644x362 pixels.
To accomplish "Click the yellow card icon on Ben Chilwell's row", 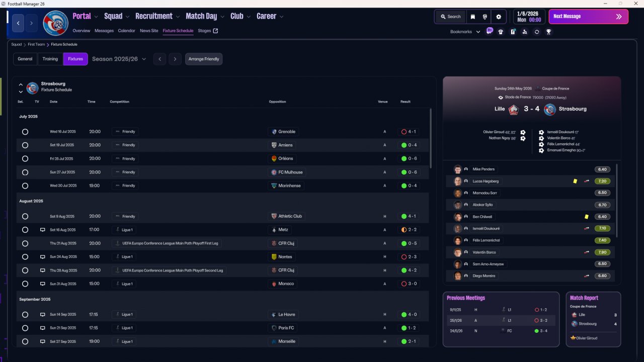I will 587,217.
